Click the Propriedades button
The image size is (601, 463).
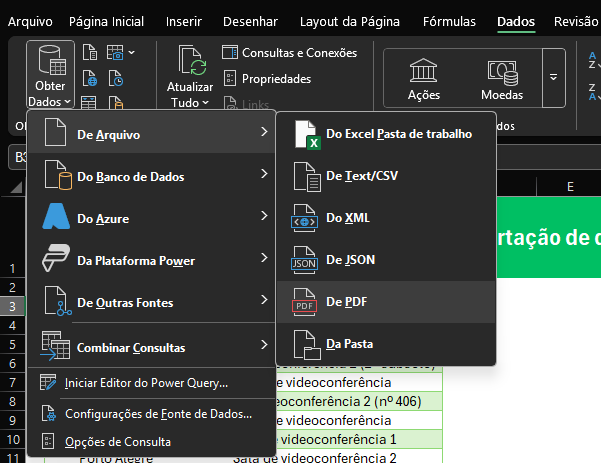click(267, 79)
